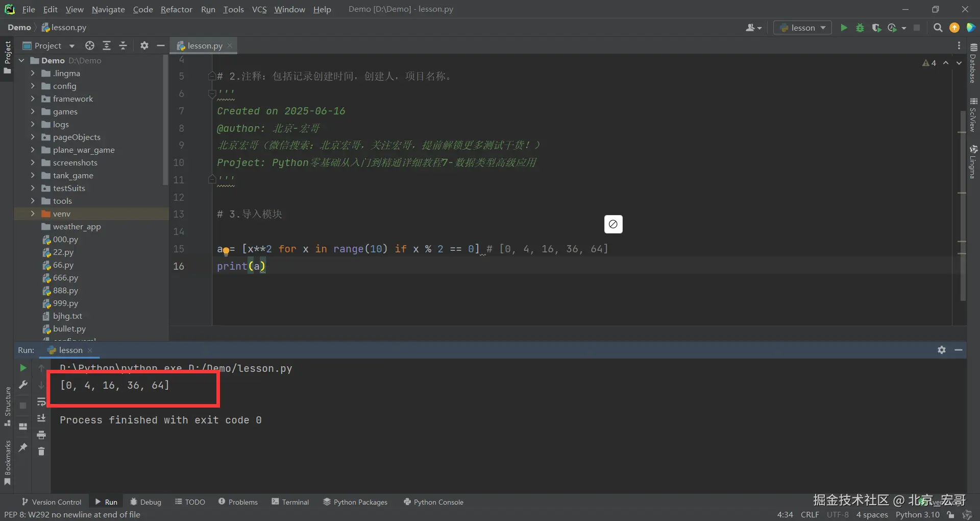The width and height of the screenshot is (980, 521).
Task: Click the Python 3.10 interpreter in status bar
Action: click(917, 515)
